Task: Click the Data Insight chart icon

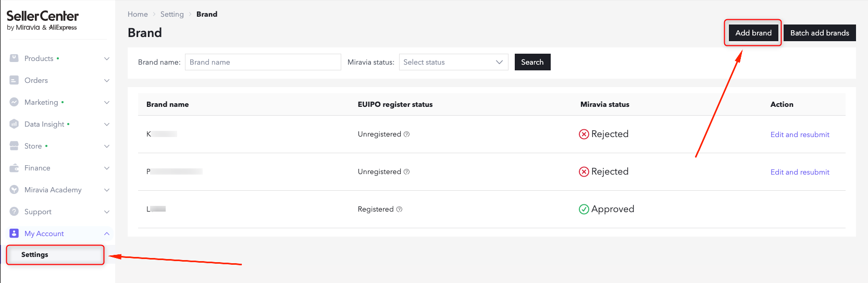Action: (x=14, y=124)
